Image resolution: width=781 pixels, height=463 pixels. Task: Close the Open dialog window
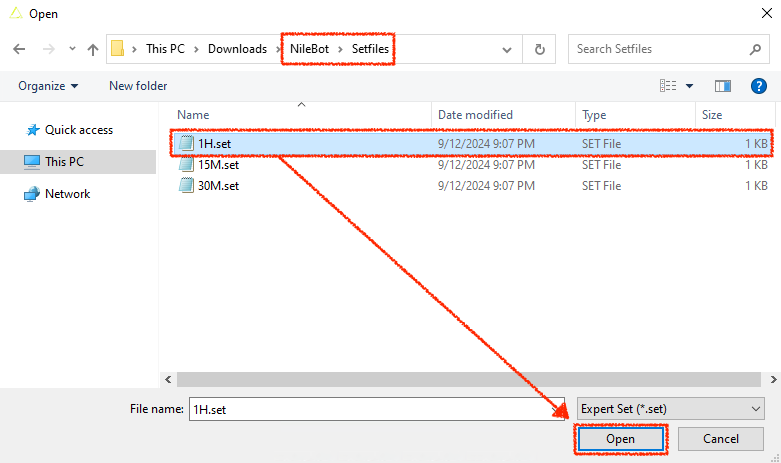coord(767,13)
